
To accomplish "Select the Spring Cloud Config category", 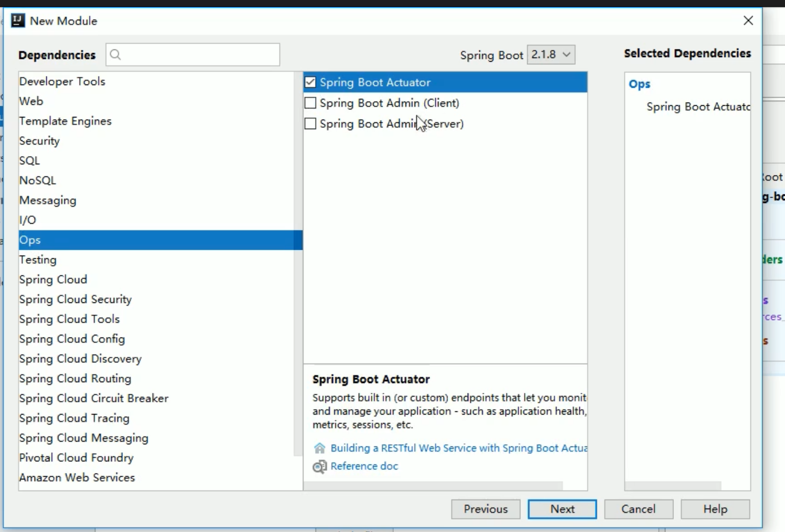I will pyautogui.click(x=72, y=339).
